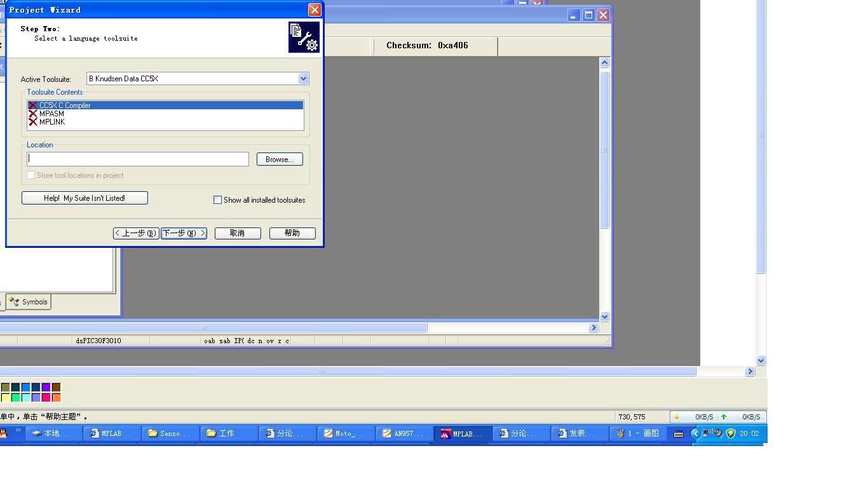Screen dimensions: 868x488
Task: Pick olive color swatch in Paint palette
Action: coord(5,387)
